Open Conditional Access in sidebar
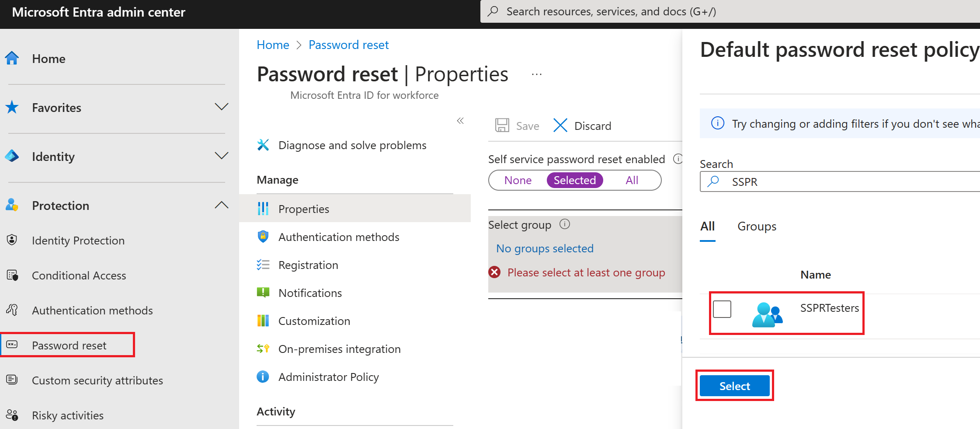This screenshot has width=980, height=429. 79,275
